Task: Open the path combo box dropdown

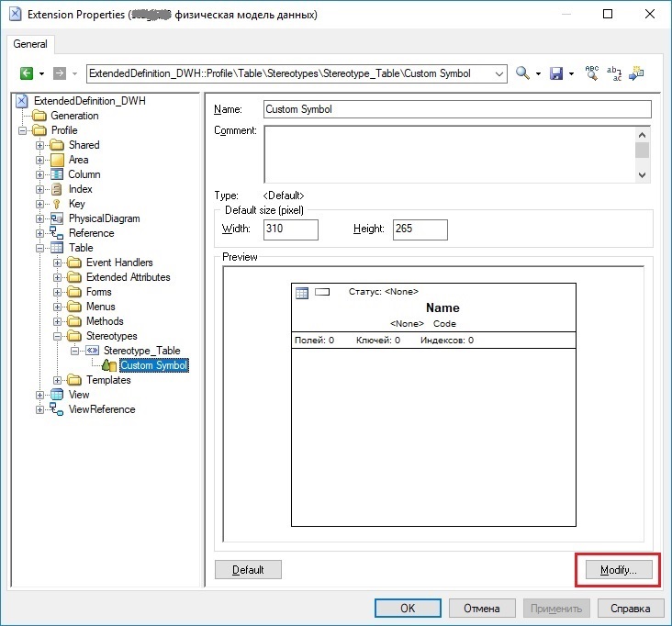Action: [499, 73]
